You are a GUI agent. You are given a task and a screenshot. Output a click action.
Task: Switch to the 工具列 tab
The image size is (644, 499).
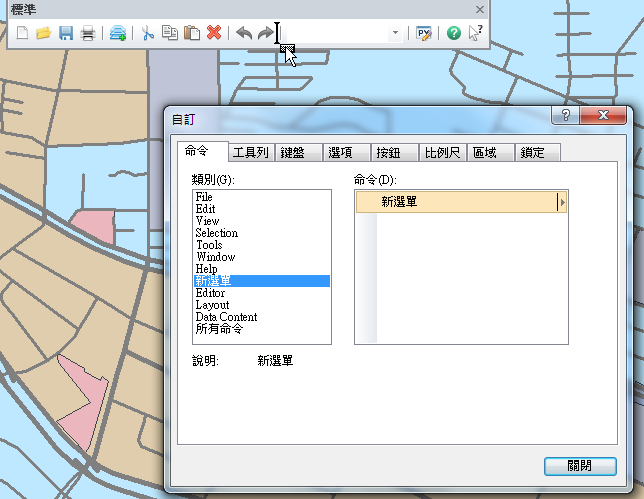(x=250, y=153)
